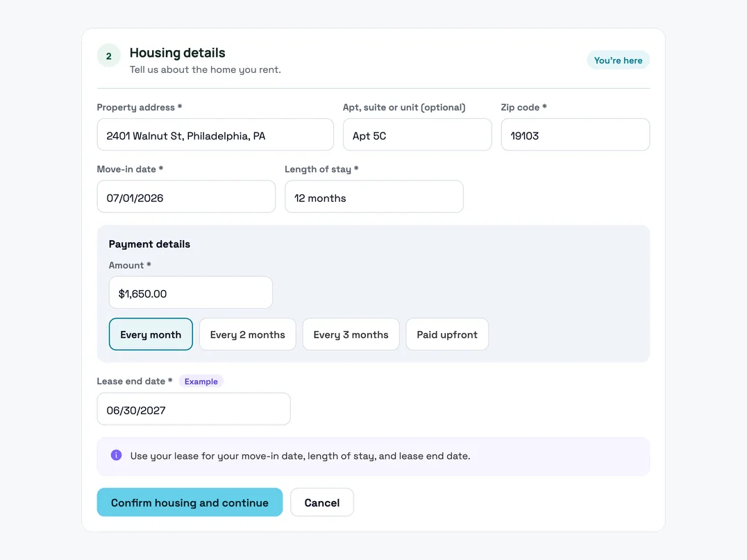
Task: Choose the Paid upfront option
Action: pos(447,334)
